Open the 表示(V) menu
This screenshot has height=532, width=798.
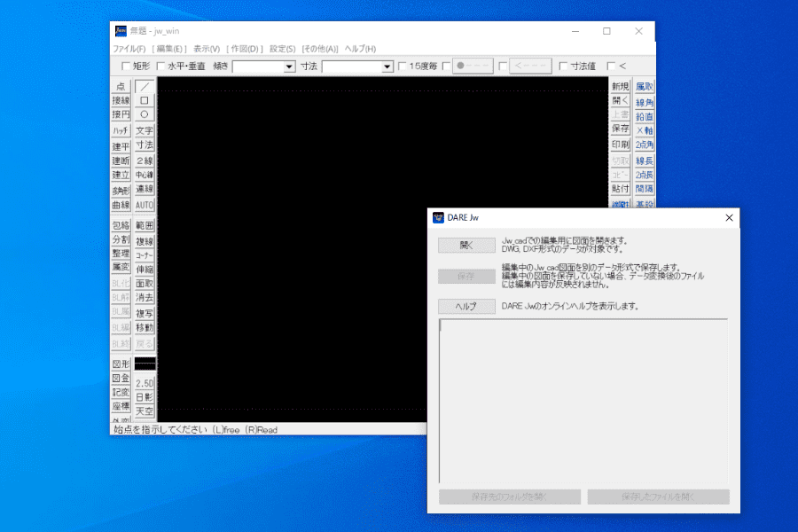click(206, 49)
